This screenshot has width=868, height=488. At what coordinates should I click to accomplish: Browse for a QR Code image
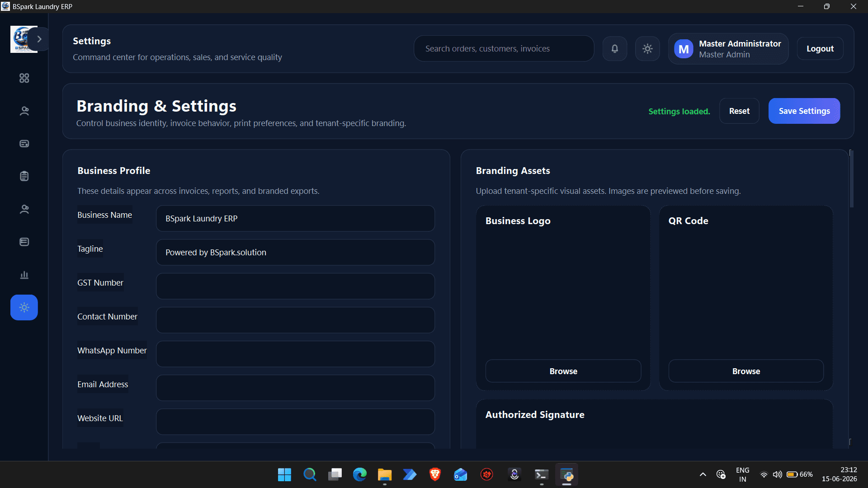(746, 371)
